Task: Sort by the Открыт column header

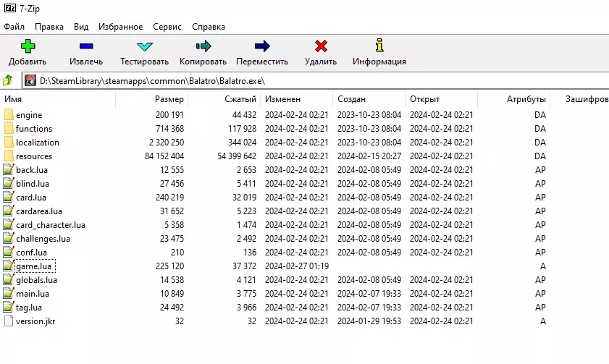Action: [x=441, y=99]
